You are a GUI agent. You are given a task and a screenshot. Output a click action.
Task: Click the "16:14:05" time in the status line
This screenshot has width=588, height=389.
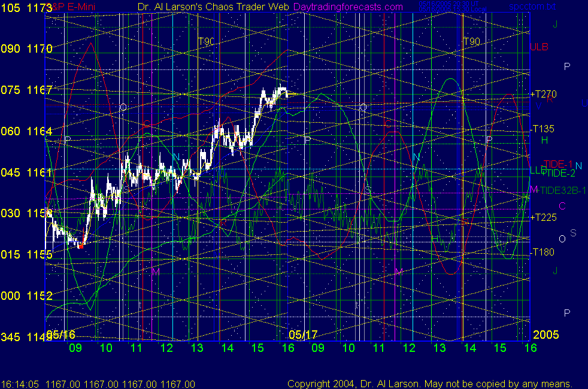(x=20, y=384)
